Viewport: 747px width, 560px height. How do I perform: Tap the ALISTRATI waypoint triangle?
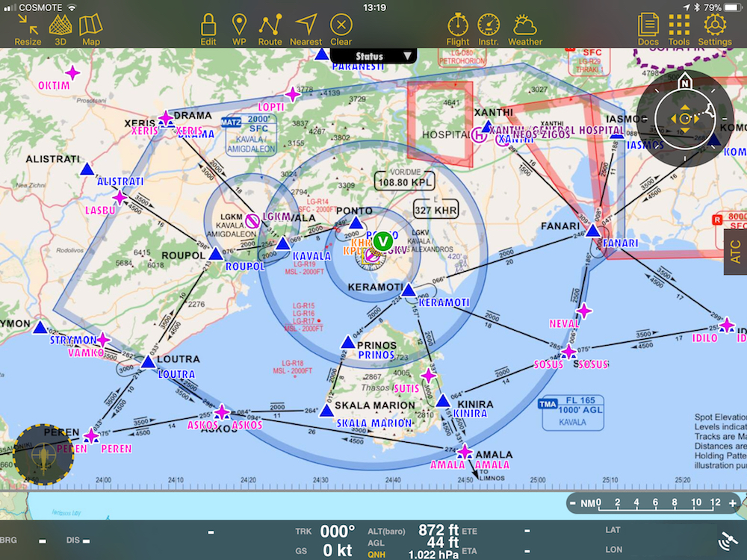pyautogui.click(x=87, y=169)
